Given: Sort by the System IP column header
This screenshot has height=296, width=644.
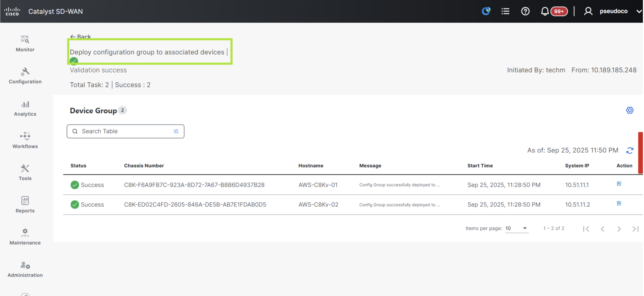Looking at the screenshot, I should point(577,166).
